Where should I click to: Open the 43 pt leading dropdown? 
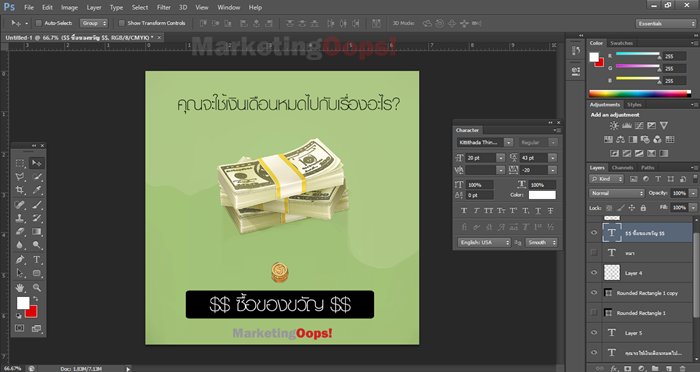(553, 158)
